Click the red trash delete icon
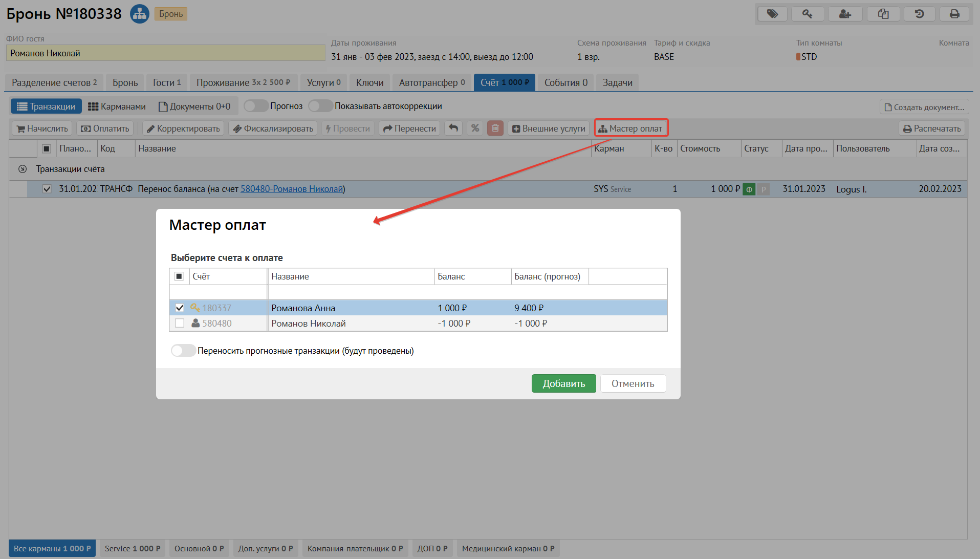This screenshot has height=559, width=980. click(x=495, y=128)
